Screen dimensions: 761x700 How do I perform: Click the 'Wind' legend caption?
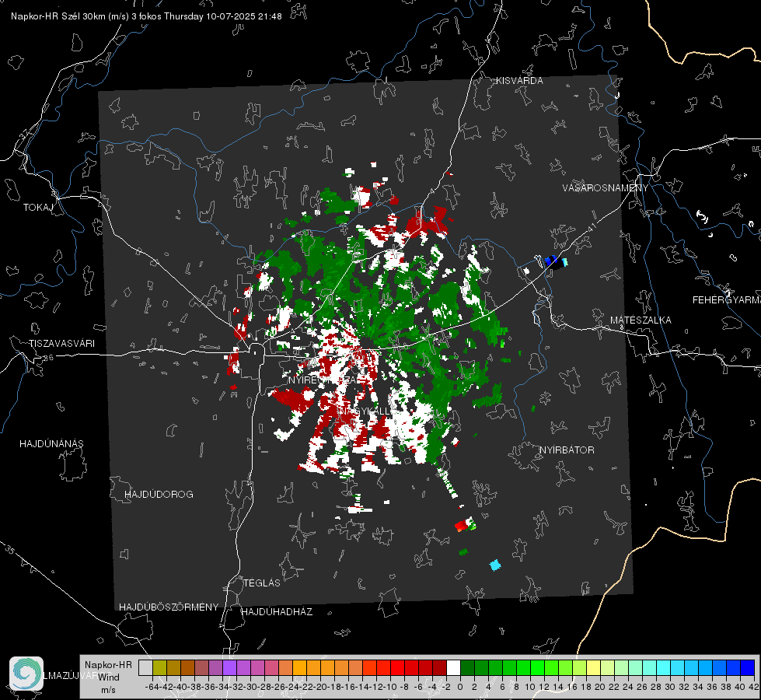coord(109,677)
